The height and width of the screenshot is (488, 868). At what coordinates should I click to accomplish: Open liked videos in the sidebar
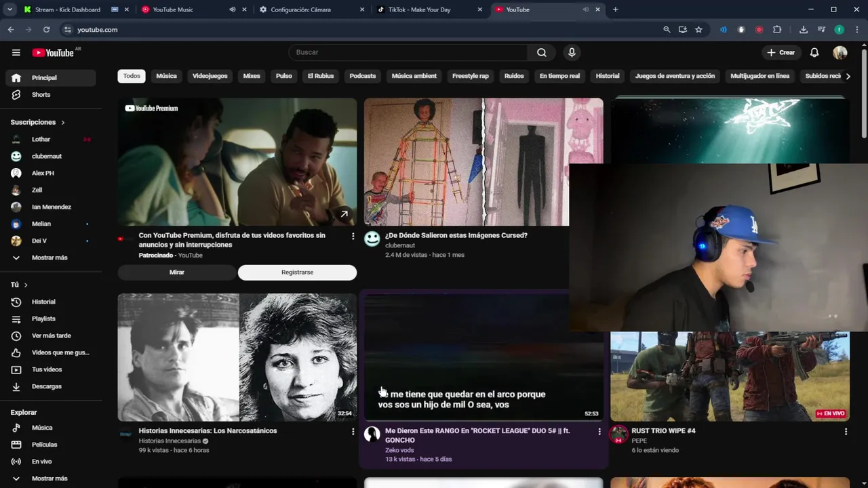click(50, 352)
